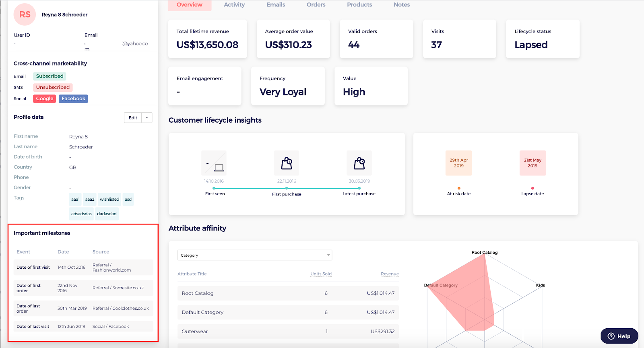Click the @yahoo.co email text
Screen dimensions: 644x348
[x=135, y=43]
